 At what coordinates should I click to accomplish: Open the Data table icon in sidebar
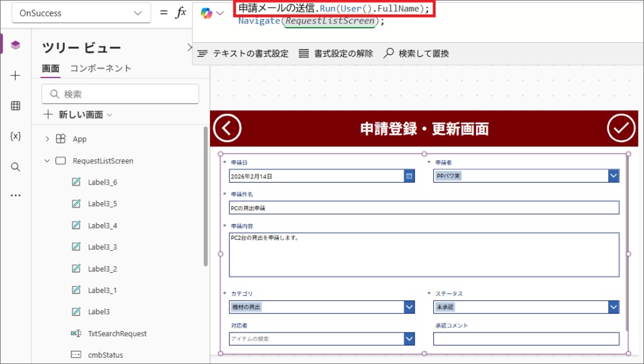click(x=16, y=106)
